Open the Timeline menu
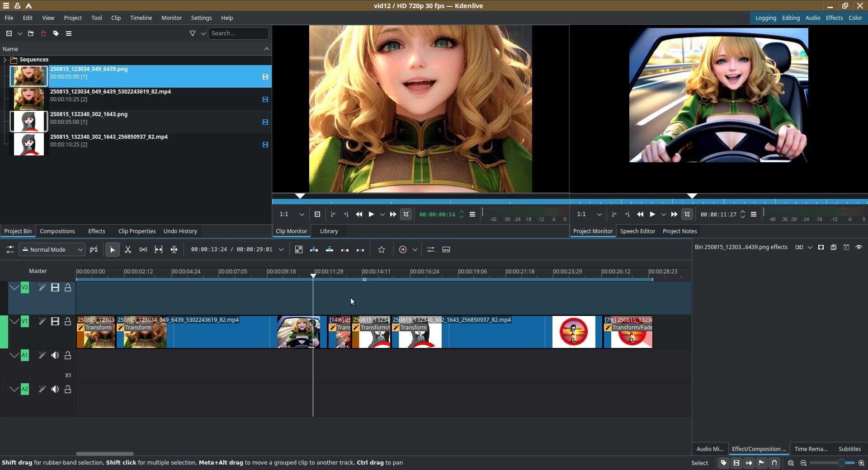868x470 pixels. 141,18
